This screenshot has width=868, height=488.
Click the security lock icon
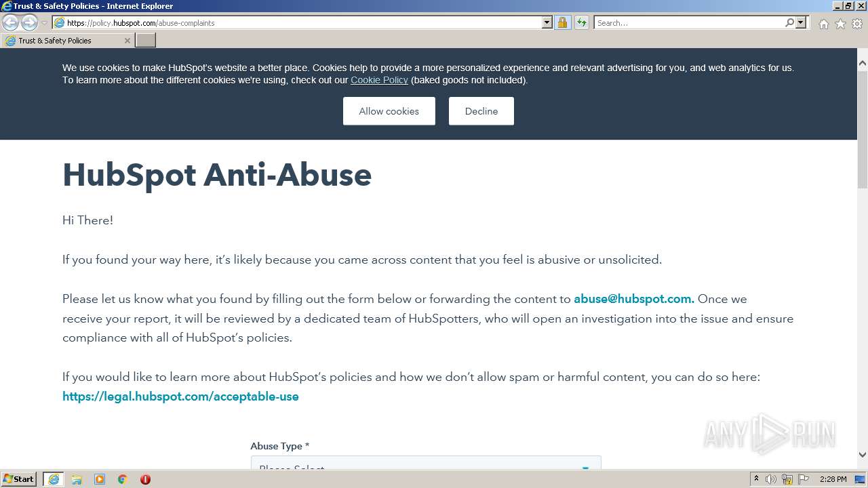click(562, 23)
